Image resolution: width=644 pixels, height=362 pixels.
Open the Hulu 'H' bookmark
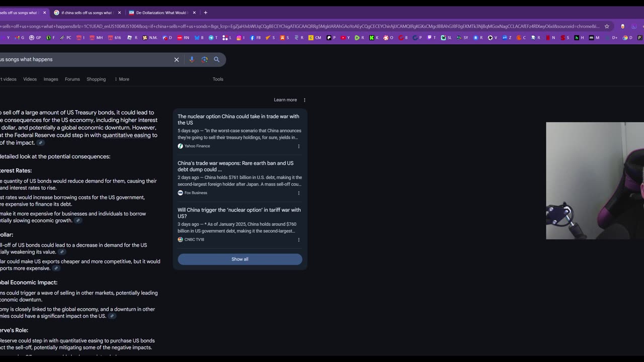point(580,37)
